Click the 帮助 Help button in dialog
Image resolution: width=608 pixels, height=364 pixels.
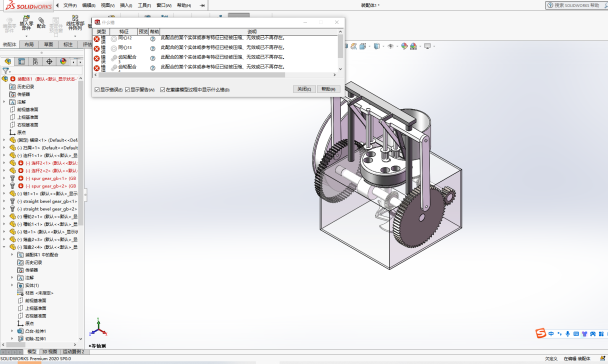328,89
